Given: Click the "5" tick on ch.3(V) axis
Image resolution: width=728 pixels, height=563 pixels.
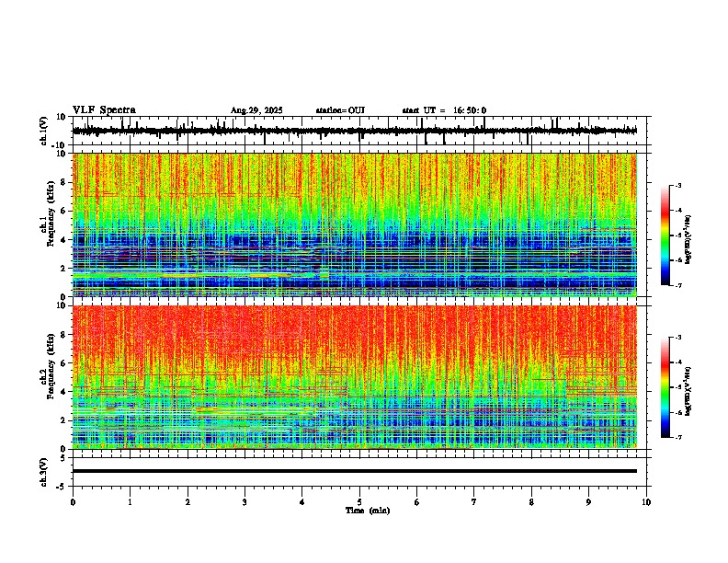Looking at the screenshot, I should pyautogui.click(x=63, y=458).
